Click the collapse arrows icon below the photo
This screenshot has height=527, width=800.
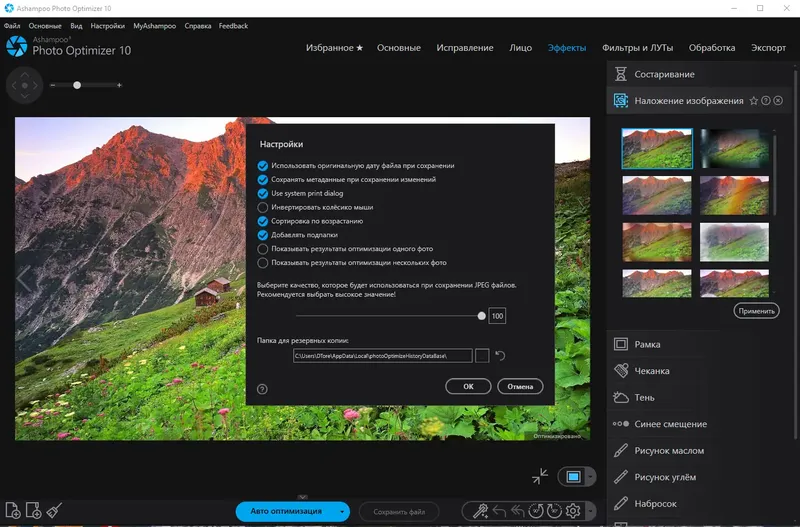tap(539, 476)
